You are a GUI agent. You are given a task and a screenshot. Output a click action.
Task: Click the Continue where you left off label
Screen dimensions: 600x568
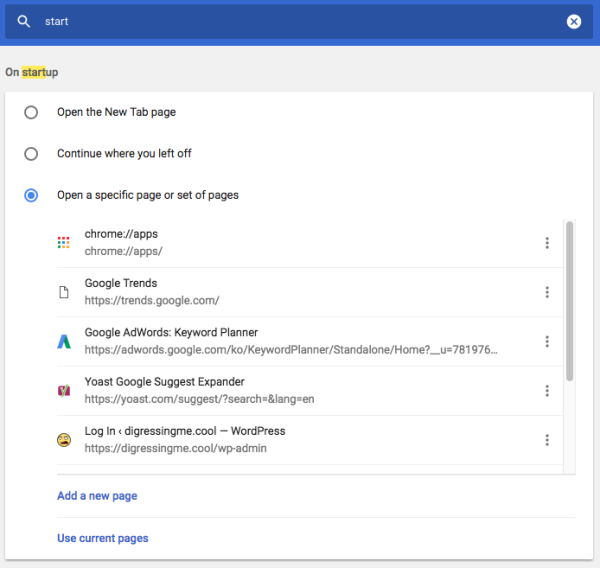(x=124, y=153)
